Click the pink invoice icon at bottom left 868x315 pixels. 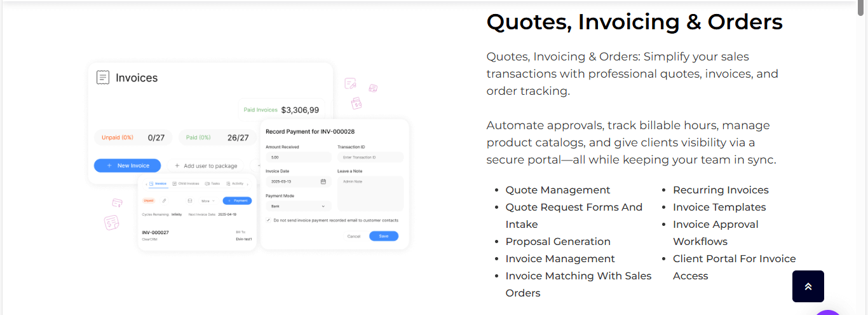pos(112,222)
